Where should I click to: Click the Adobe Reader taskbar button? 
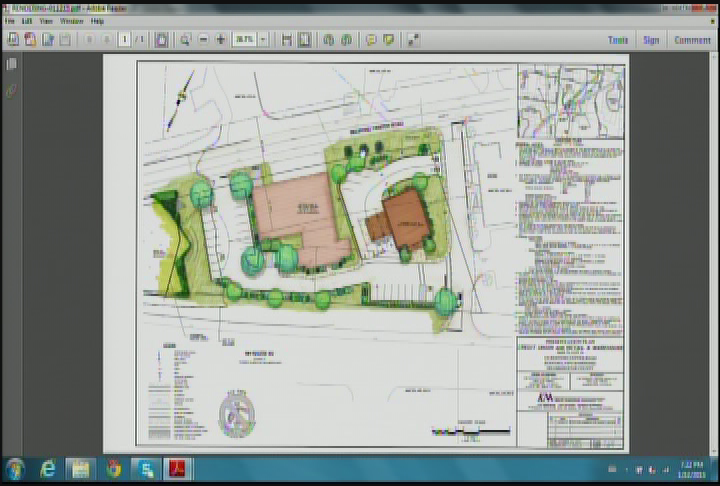(x=177, y=469)
